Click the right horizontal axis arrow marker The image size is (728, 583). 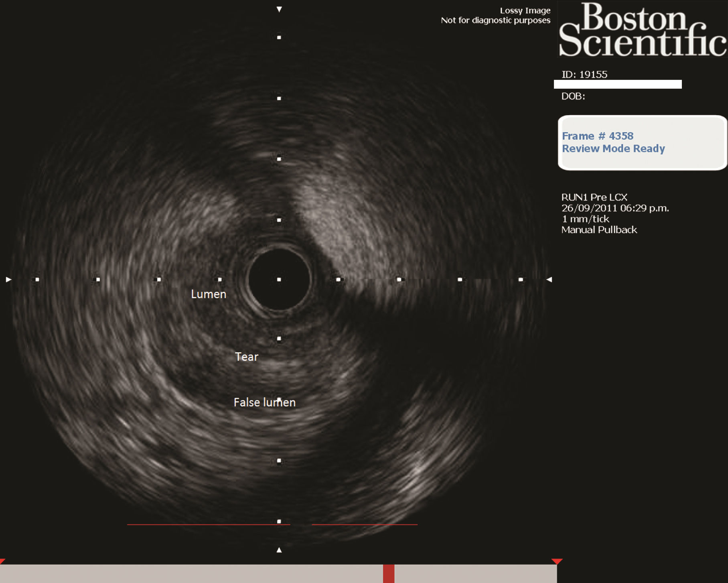coord(549,279)
